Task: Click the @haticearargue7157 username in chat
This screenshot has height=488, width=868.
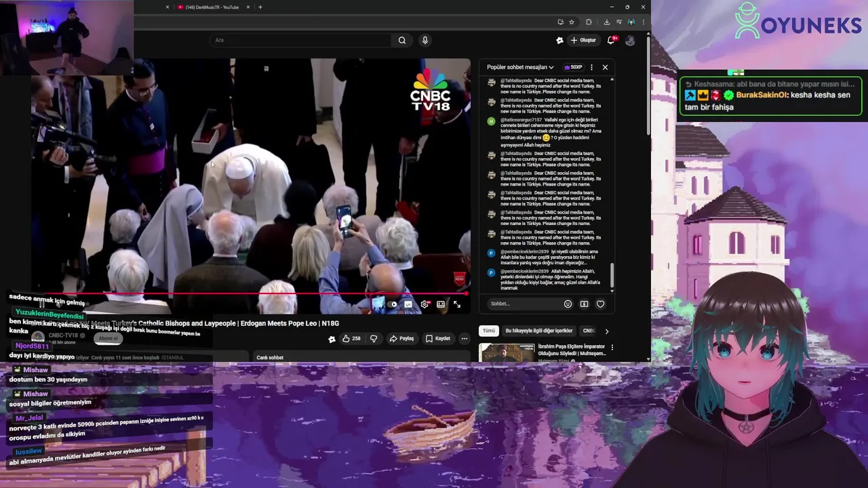Action: click(x=521, y=120)
